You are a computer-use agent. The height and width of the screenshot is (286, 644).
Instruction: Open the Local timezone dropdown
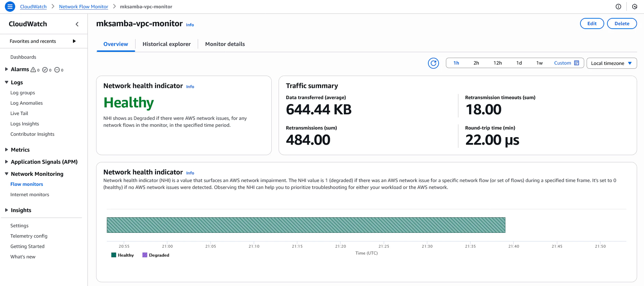click(612, 63)
